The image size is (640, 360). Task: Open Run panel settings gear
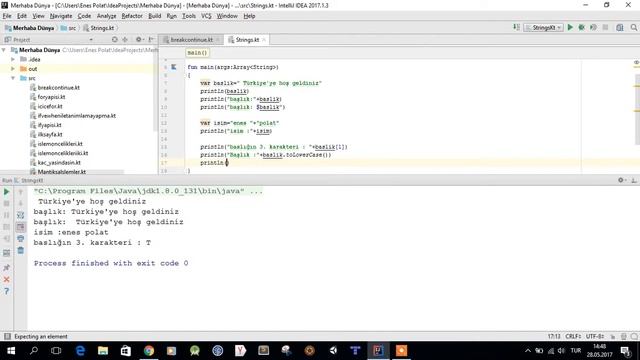(x=622, y=180)
